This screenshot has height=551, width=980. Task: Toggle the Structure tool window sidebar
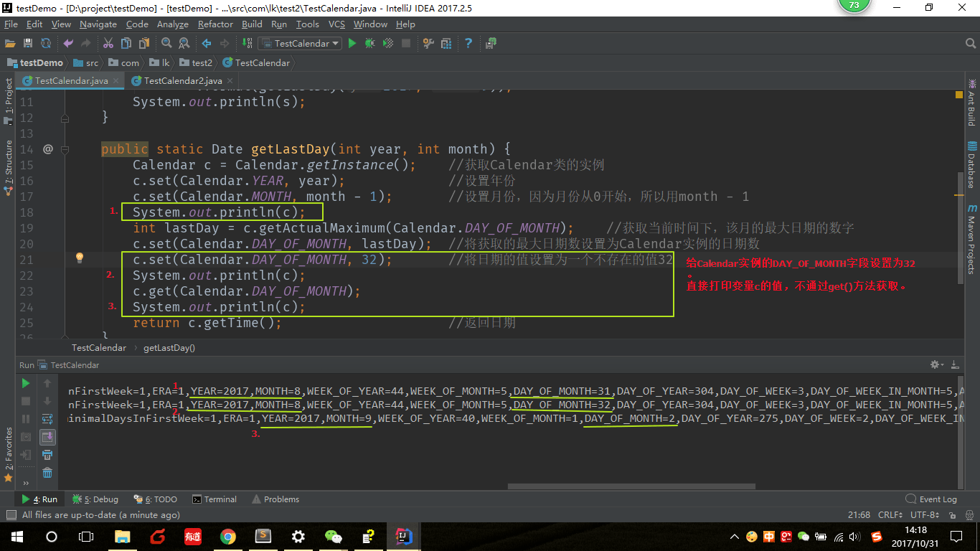[9, 169]
